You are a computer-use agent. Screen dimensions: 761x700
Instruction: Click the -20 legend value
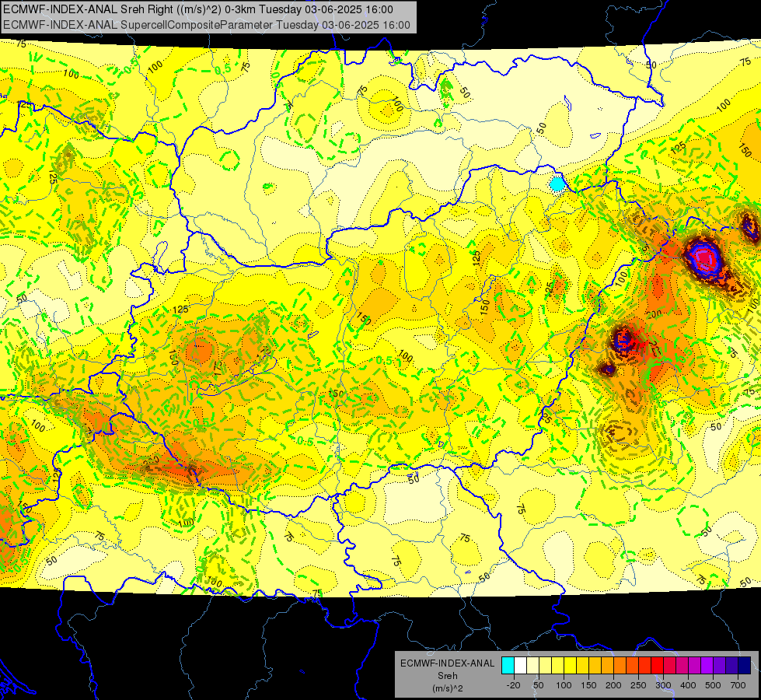point(514,685)
